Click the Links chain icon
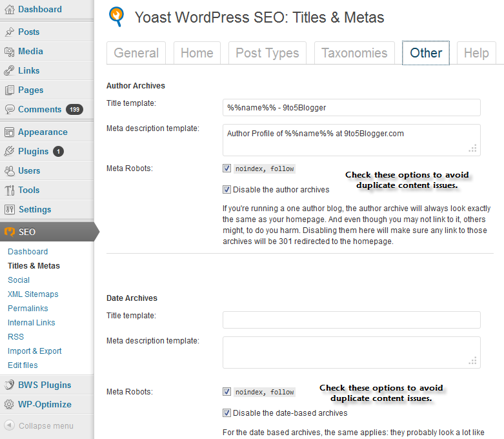This screenshot has height=439, width=504. [10, 71]
